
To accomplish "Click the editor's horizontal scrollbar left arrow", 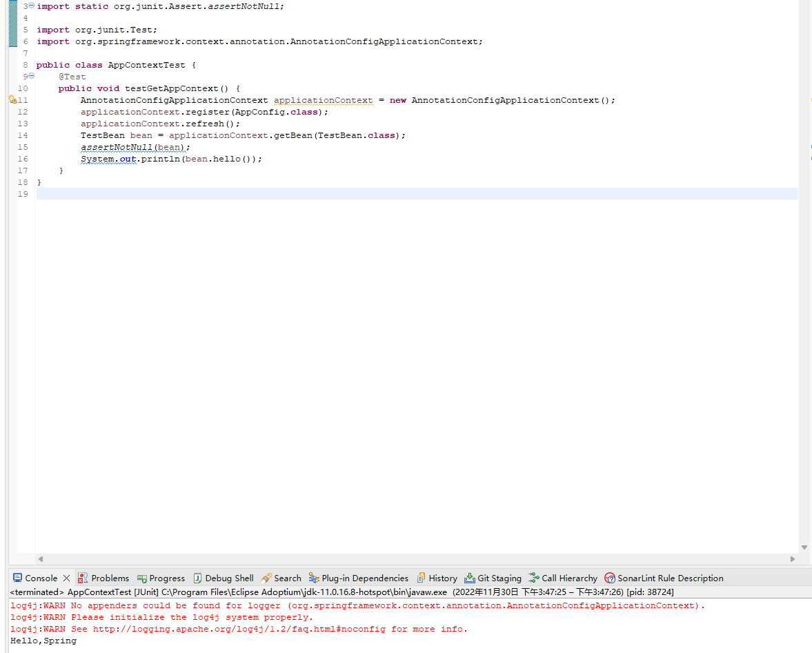I will 41,558.
